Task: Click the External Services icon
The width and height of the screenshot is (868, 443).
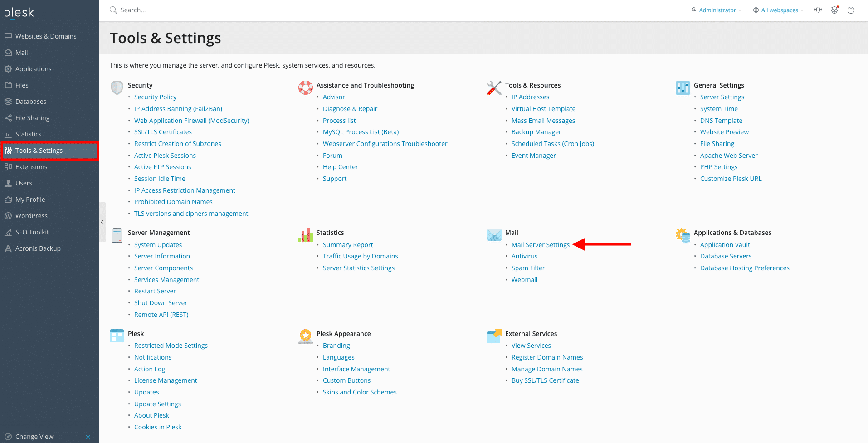Action: (x=494, y=336)
